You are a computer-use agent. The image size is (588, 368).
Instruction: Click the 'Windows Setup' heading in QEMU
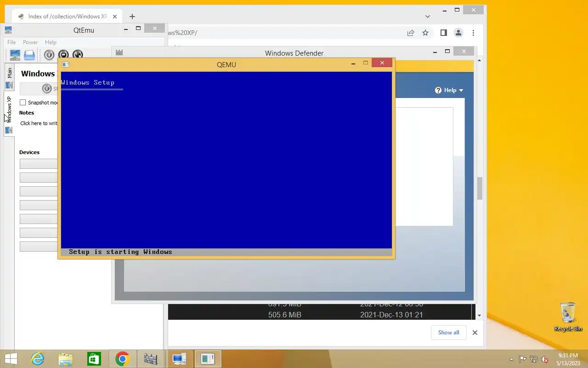pyautogui.click(x=87, y=83)
